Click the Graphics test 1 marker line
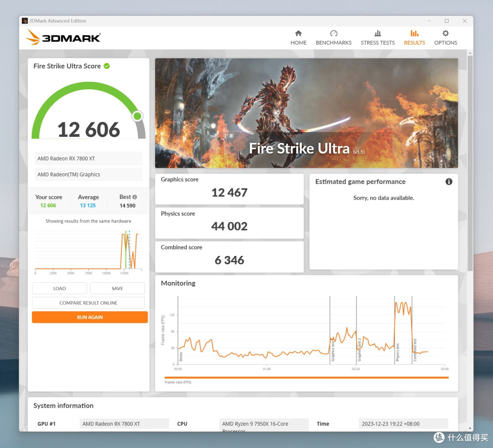The height and width of the screenshot is (448, 493). [330, 330]
